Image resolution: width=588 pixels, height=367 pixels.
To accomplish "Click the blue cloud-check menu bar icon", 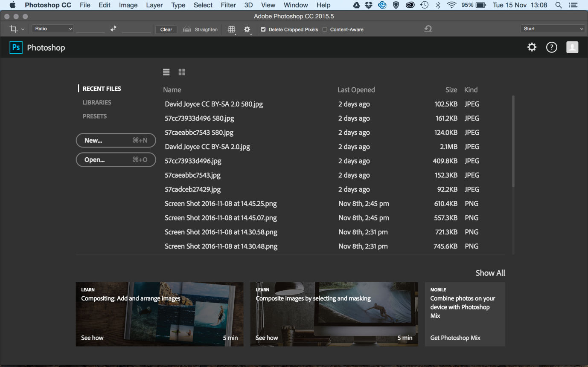I will click(x=382, y=5).
